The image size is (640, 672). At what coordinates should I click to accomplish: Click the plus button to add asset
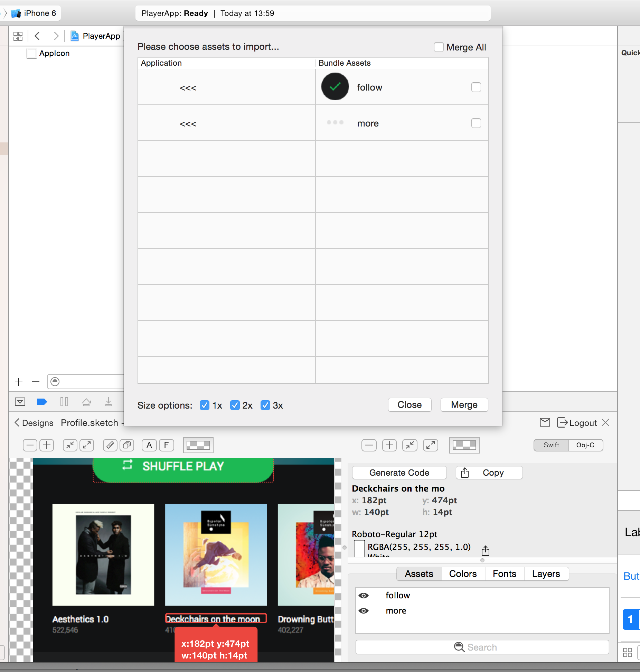tap(19, 382)
